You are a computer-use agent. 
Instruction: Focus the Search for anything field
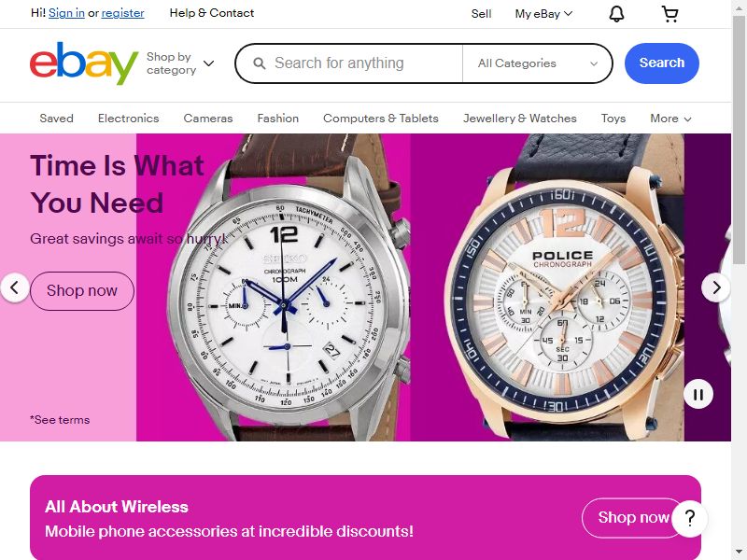[348, 63]
